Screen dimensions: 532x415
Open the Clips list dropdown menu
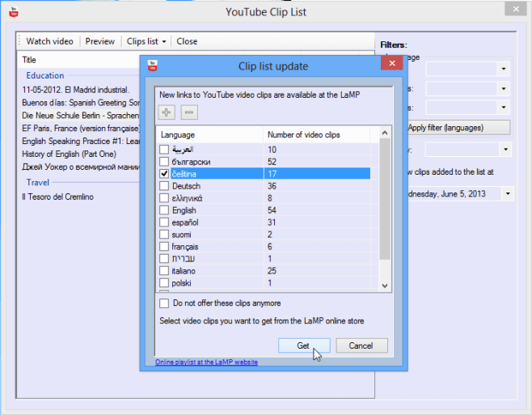[x=146, y=41]
